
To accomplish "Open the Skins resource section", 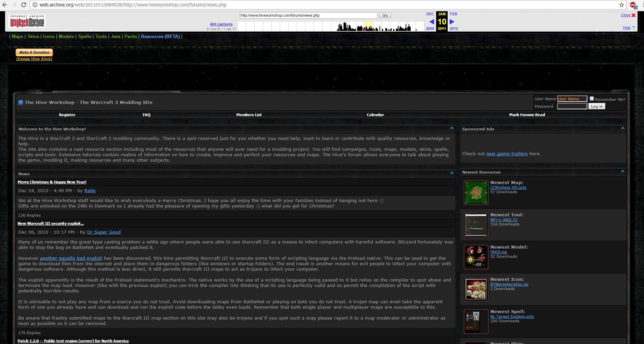I will [x=33, y=36].
